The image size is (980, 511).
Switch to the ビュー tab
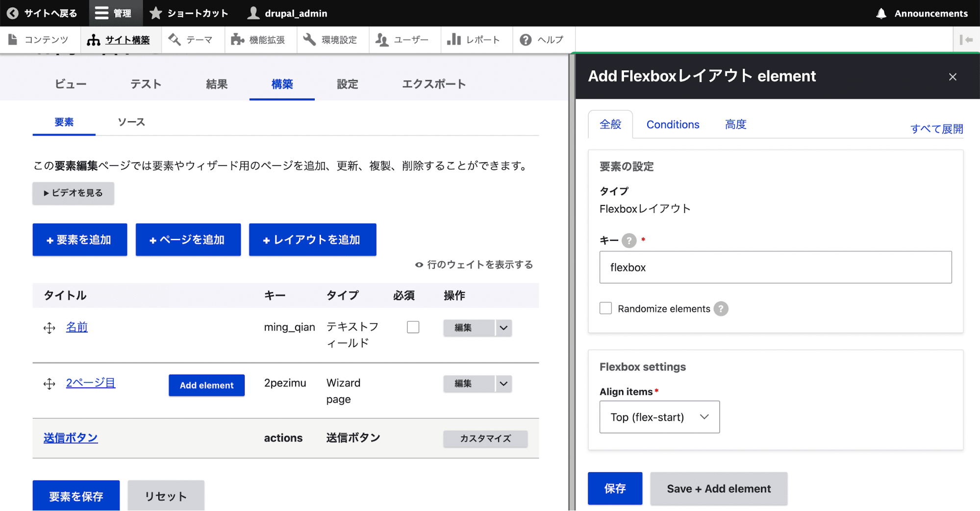pyautogui.click(x=71, y=84)
